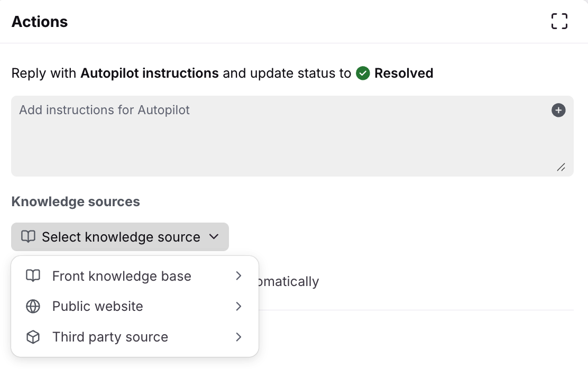Click the book icon beside Front knowledge base
The image size is (588, 369).
[33, 276]
